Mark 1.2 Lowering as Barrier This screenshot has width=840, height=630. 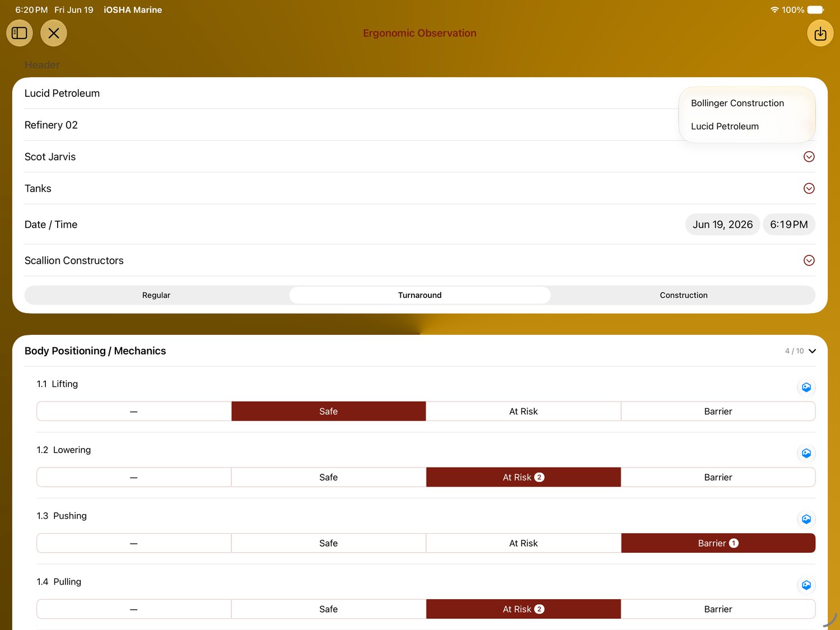pos(718,478)
